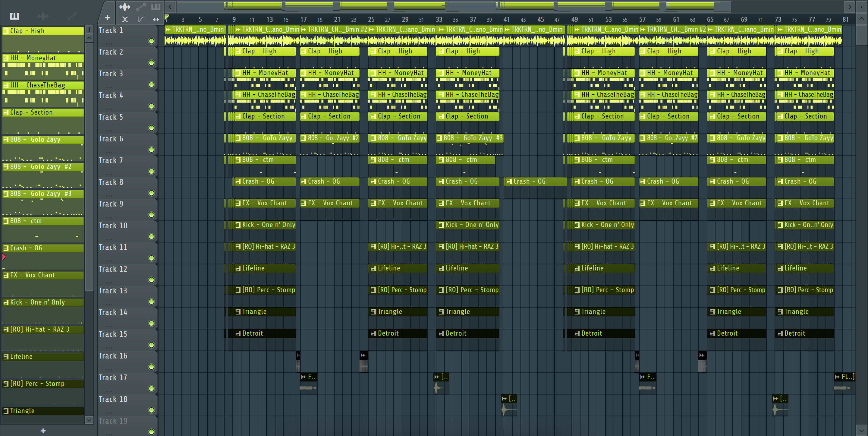Select the Track 19 header
This screenshot has width=868, height=436.
point(127,426)
